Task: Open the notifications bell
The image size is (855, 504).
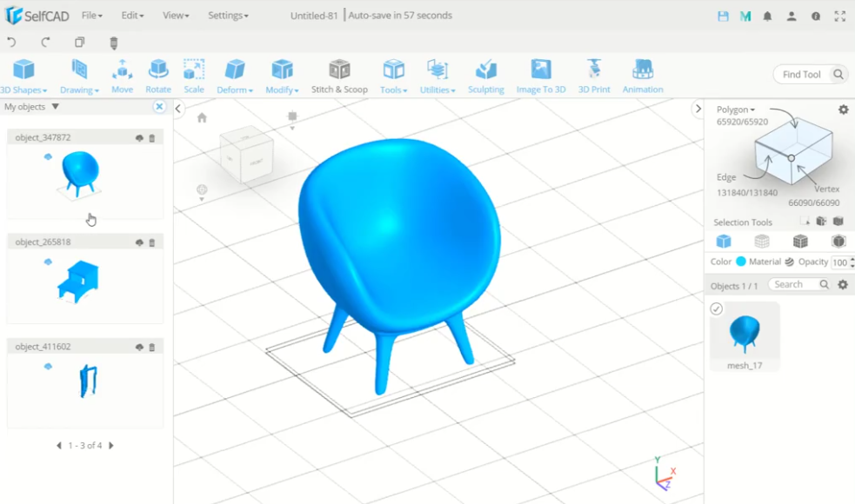Action: coord(767,16)
